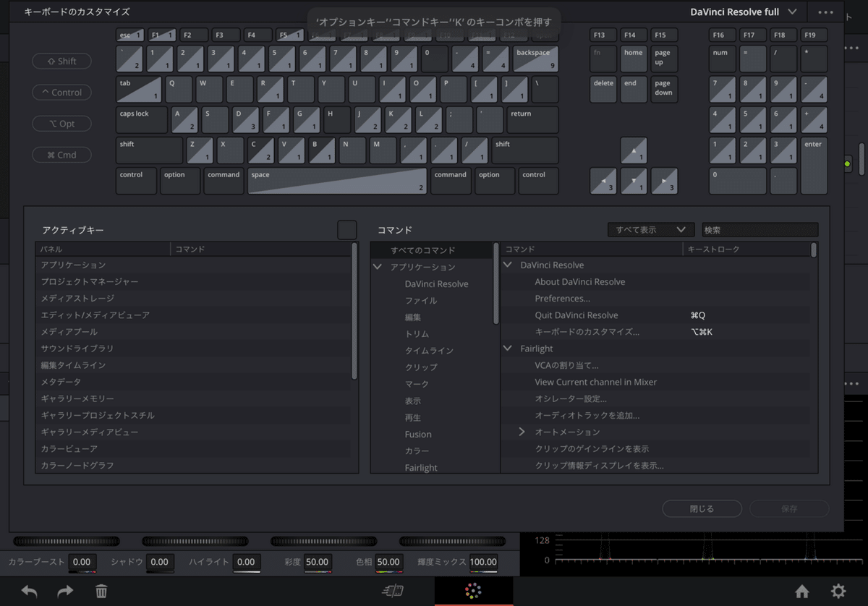Image resolution: width=868 pixels, height=606 pixels.
Task: Click the tab key on keyboard
Action: [x=139, y=90]
